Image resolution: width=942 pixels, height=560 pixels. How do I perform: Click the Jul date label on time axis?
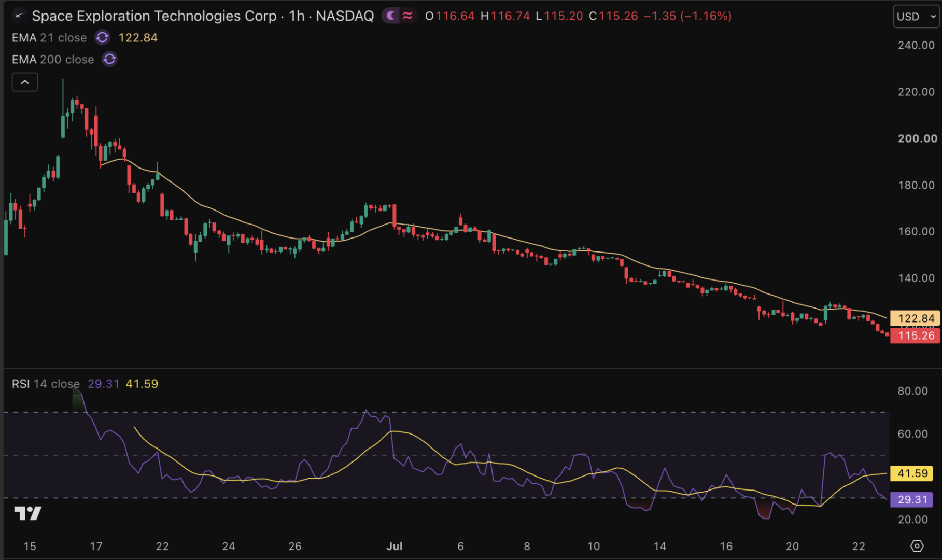395,546
